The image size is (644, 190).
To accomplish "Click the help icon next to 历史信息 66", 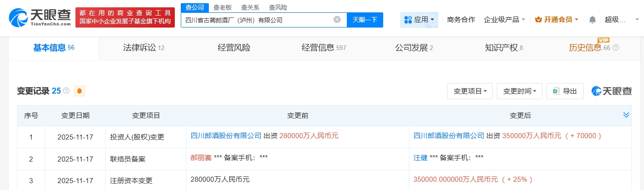I will 616,48.
